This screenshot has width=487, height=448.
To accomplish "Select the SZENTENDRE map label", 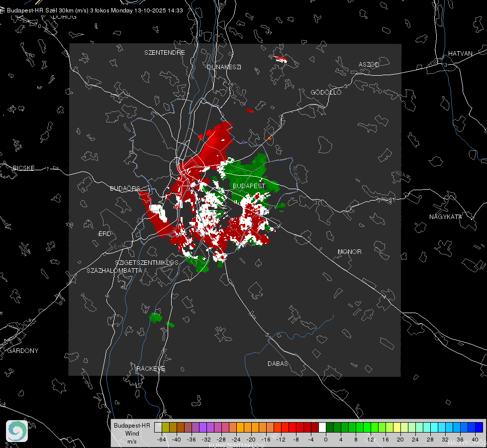I will [165, 53].
